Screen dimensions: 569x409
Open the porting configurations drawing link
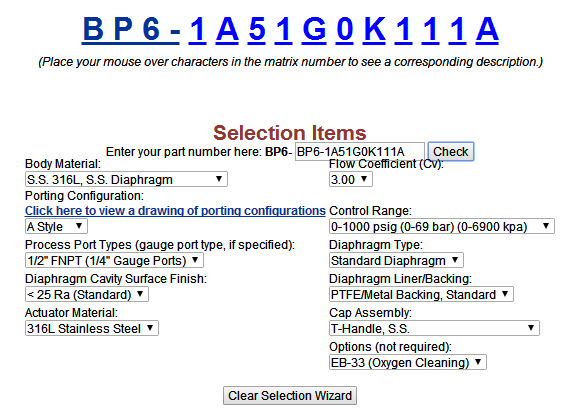click(x=175, y=210)
